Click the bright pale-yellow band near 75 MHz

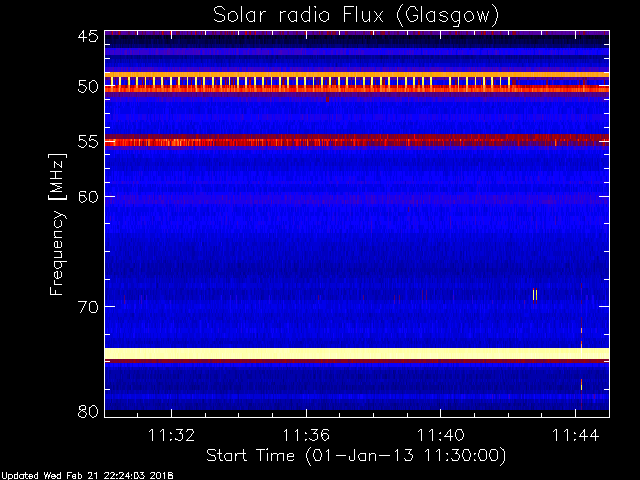click(x=357, y=353)
